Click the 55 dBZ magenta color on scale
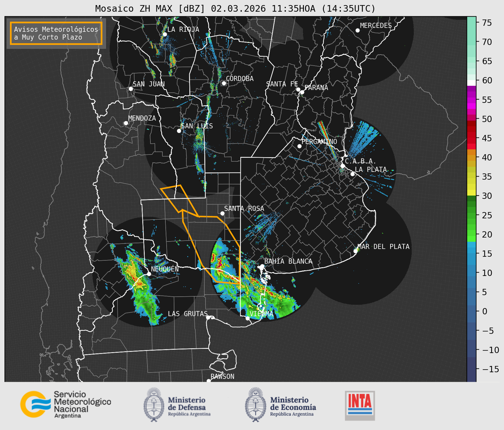504x430 pixels. pos(471,100)
